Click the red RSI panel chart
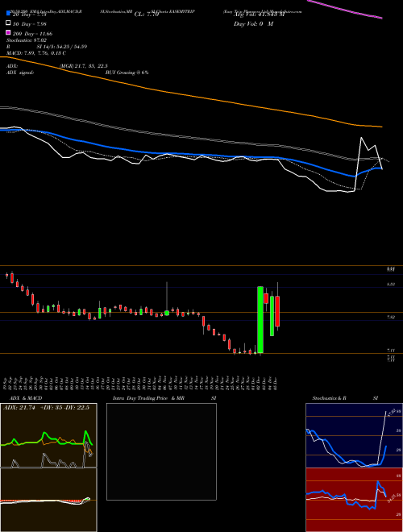The width and height of the screenshot is (403, 532). (x=354, y=500)
